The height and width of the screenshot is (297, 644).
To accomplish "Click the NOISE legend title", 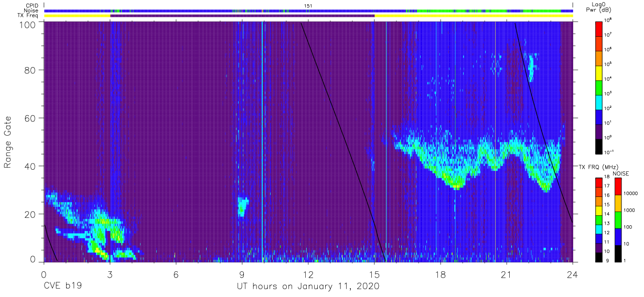I will [620, 172].
